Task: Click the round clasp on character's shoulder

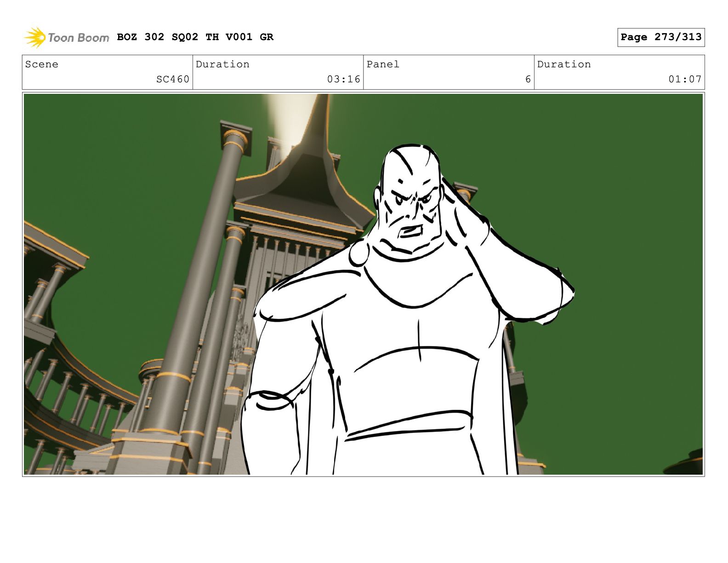Action: tap(358, 254)
